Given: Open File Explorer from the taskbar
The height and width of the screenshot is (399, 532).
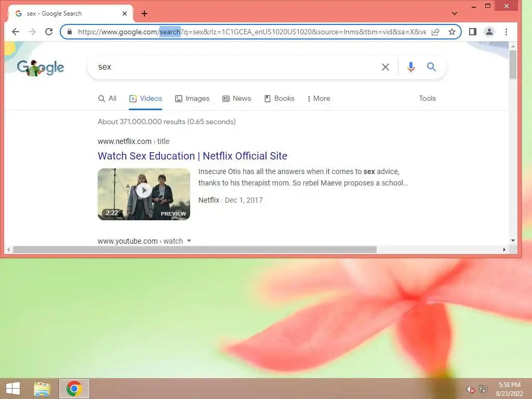Looking at the screenshot, I should click(x=42, y=389).
